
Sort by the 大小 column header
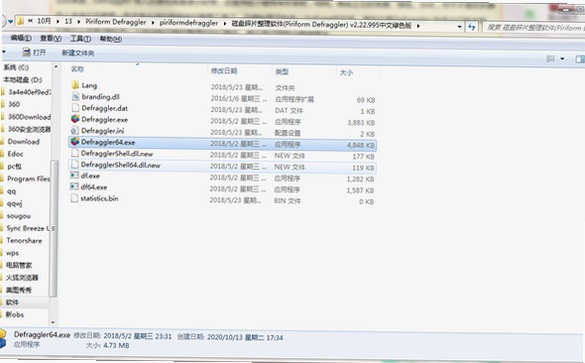[x=346, y=73]
